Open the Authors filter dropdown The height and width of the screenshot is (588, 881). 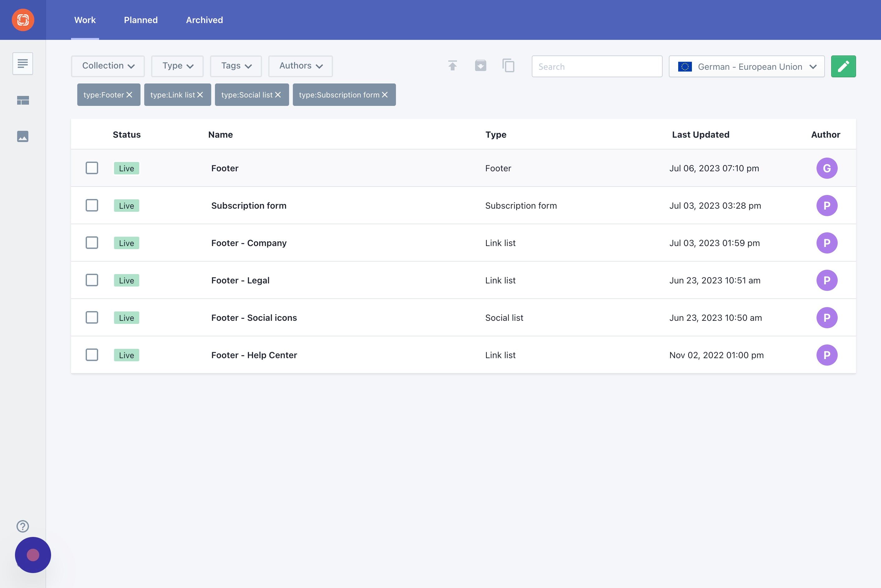click(300, 66)
